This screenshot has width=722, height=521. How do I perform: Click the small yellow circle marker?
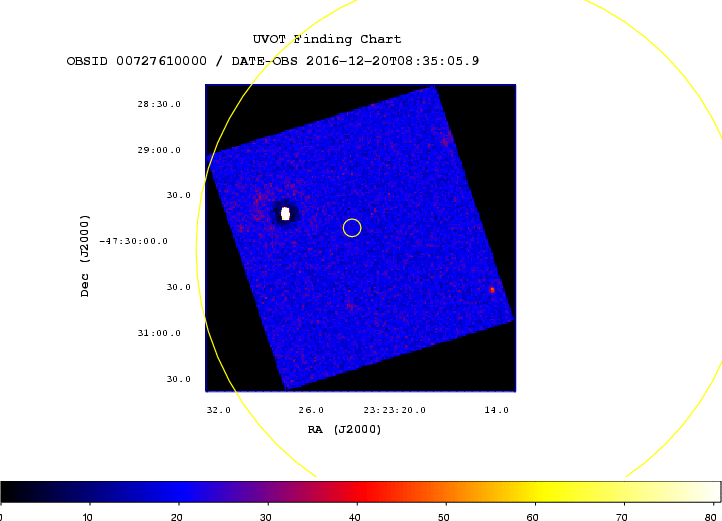click(352, 228)
